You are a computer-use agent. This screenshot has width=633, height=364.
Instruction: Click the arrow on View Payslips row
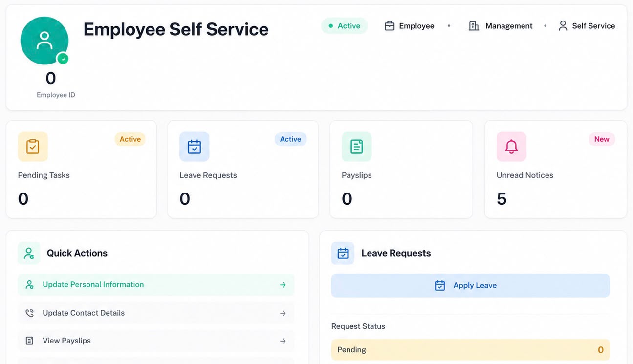[283, 341]
